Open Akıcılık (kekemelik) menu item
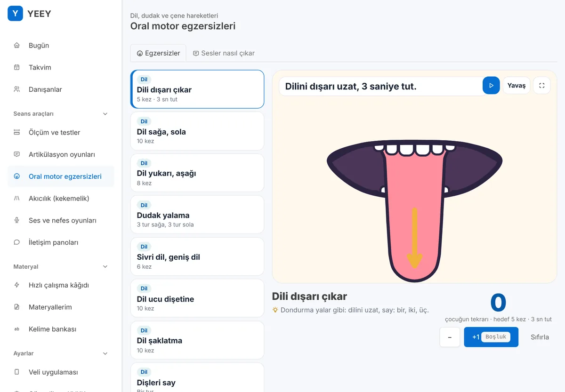This screenshot has height=392, width=565. click(x=61, y=198)
